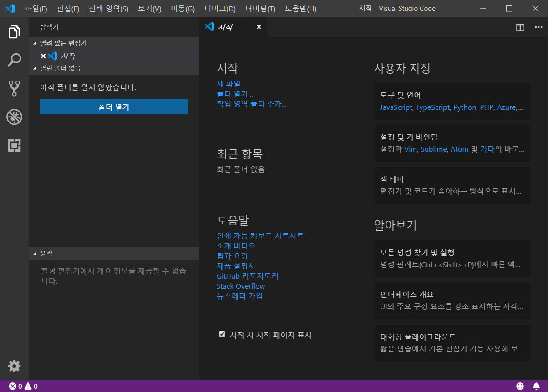This screenshot has height=392, width=548.
Task: Open the 편집(E) menu
Action: (x=68, y=9)
